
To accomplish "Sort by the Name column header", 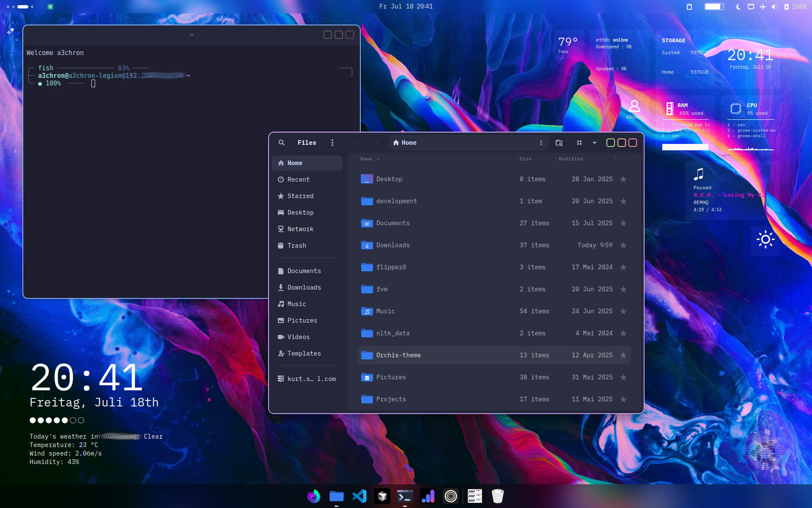I will tap(366, 159).
